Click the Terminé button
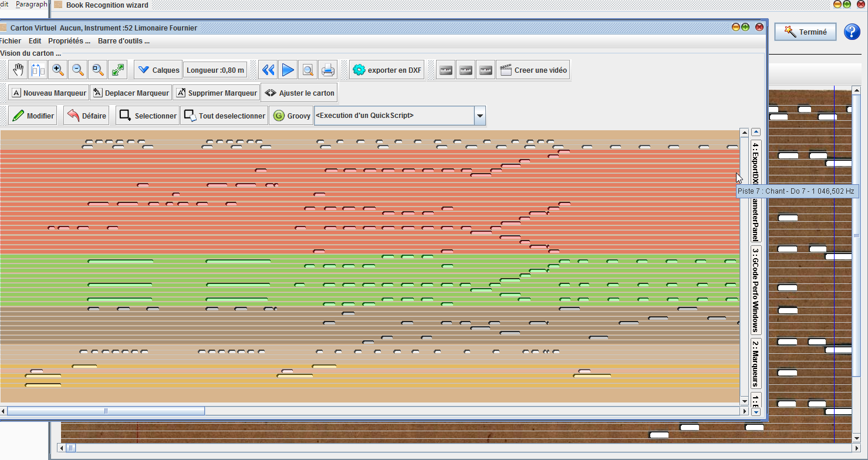Screen dimensions: 868x460 coord(805,32)
